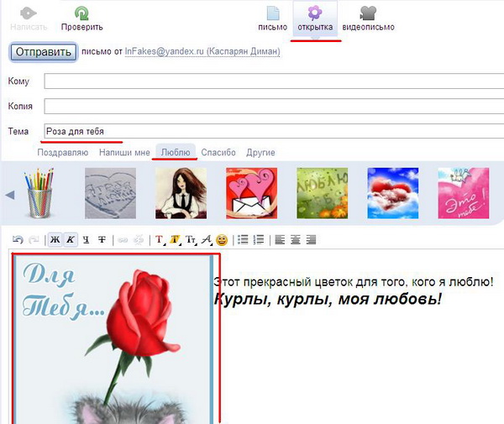Screen dimensions: 504x424
Task: Choose the colored pencils cup postcard
Action: tap(39, 193)
